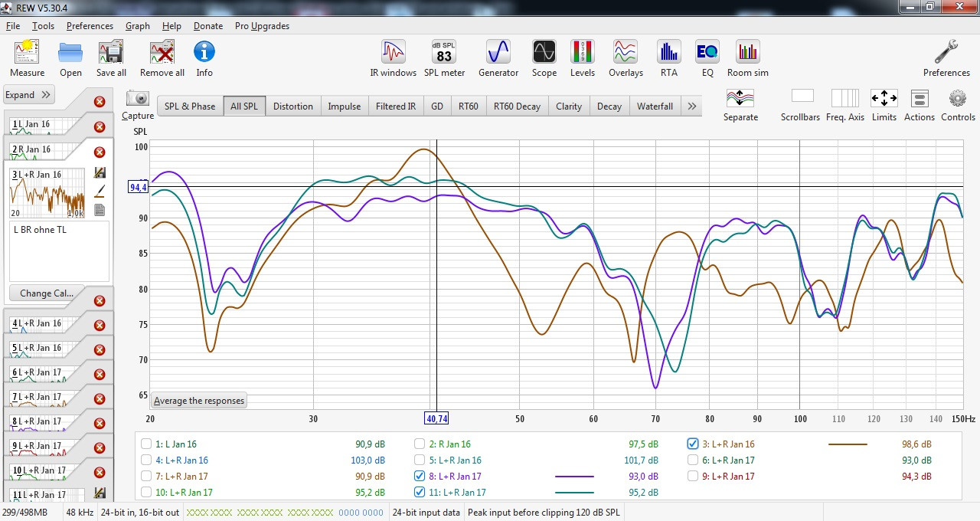The height and width of the screenshot is (521, 980).
Task: Enable the 1: L Jan 16 trace checkbox
Action: point(146,444)
